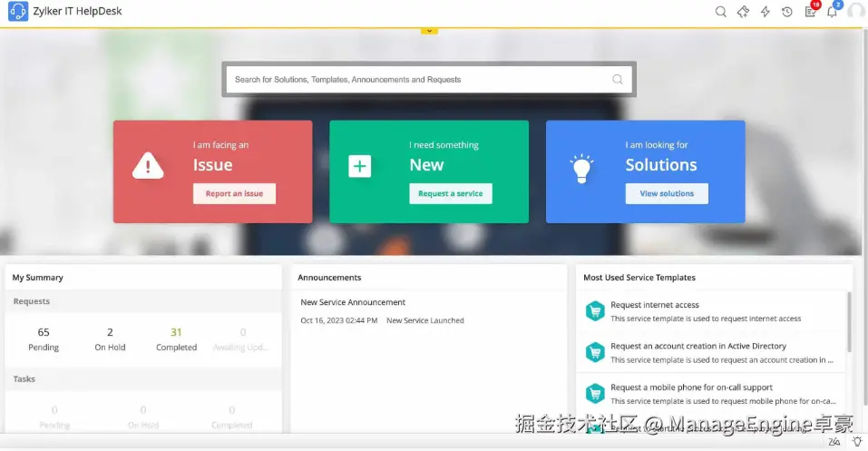Viewport: 868px width, 451px height.
Task: Open the tasks list icon with red badge
Action: (811, 11)
